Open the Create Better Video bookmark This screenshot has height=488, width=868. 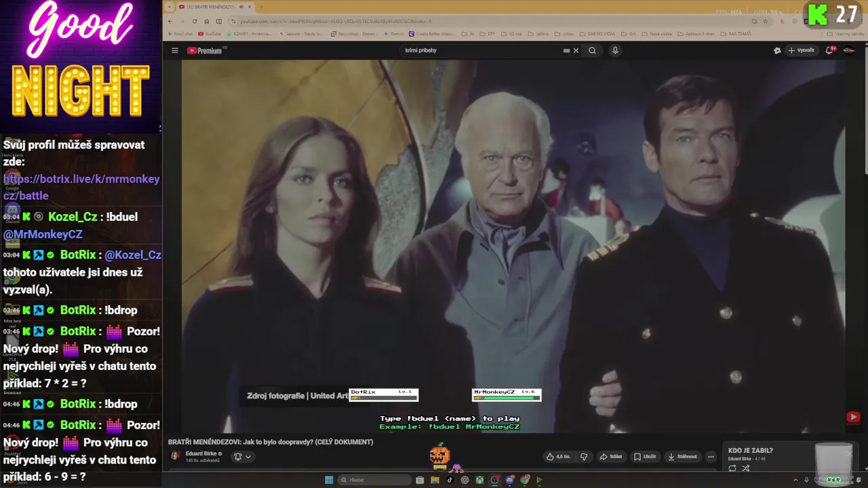(431, 33)
